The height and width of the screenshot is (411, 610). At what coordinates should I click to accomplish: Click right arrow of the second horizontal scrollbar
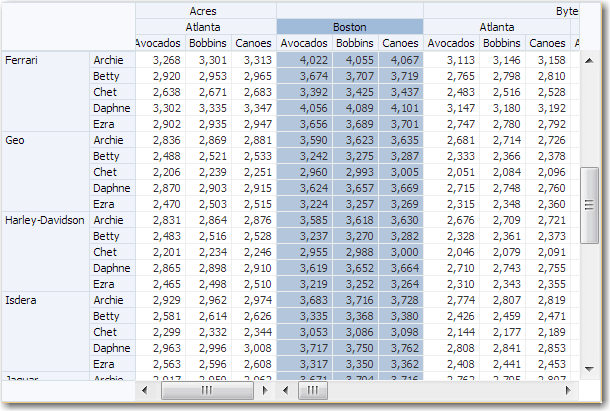pos(568,390)
